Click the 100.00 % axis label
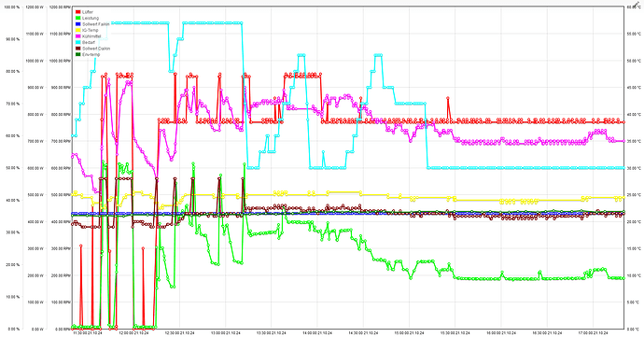644x337 pixels. click(12, 7)
